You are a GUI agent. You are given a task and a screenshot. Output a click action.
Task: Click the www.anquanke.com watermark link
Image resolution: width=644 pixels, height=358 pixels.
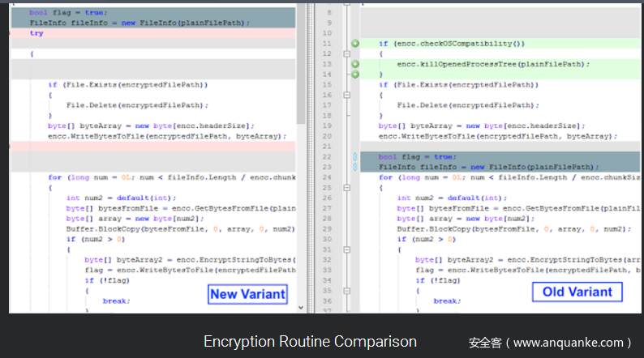click(x=550, y=343)
